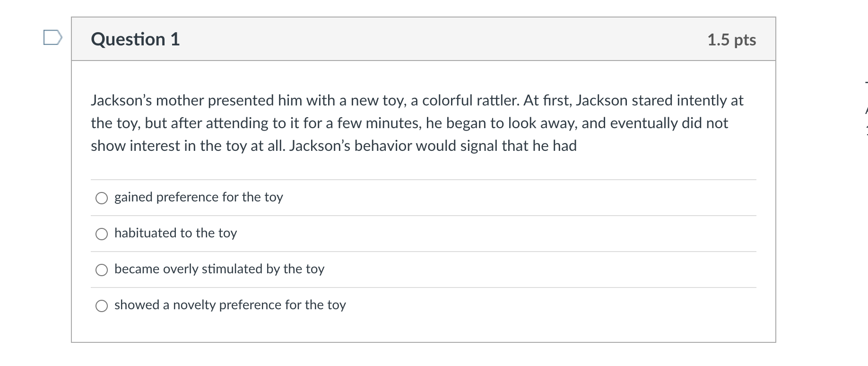Click 'became overly stimulated by the toy' text
868x366 pixels.
pos(219,269)
